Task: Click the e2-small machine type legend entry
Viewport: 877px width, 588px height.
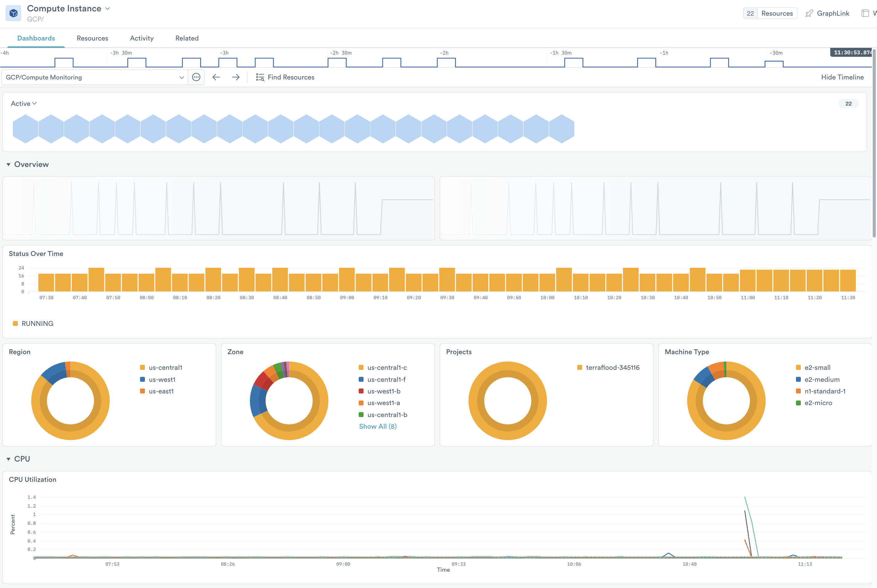Action: click(x=813, y=368)
